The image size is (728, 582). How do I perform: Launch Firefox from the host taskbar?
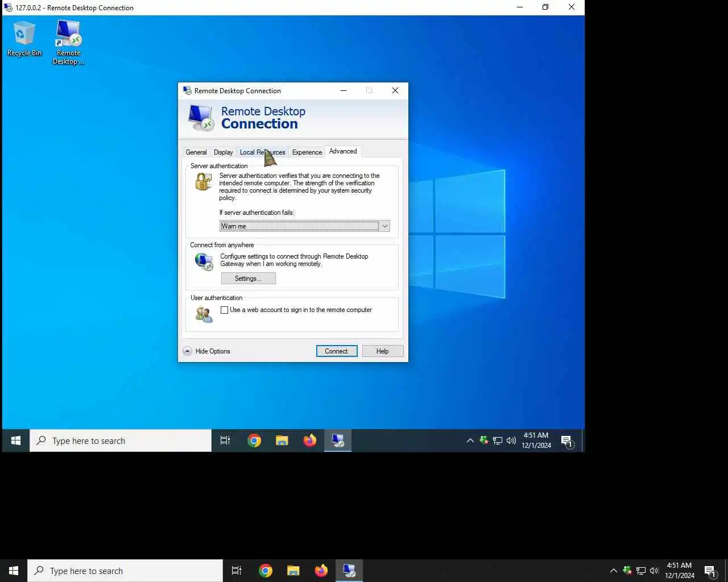321,571
